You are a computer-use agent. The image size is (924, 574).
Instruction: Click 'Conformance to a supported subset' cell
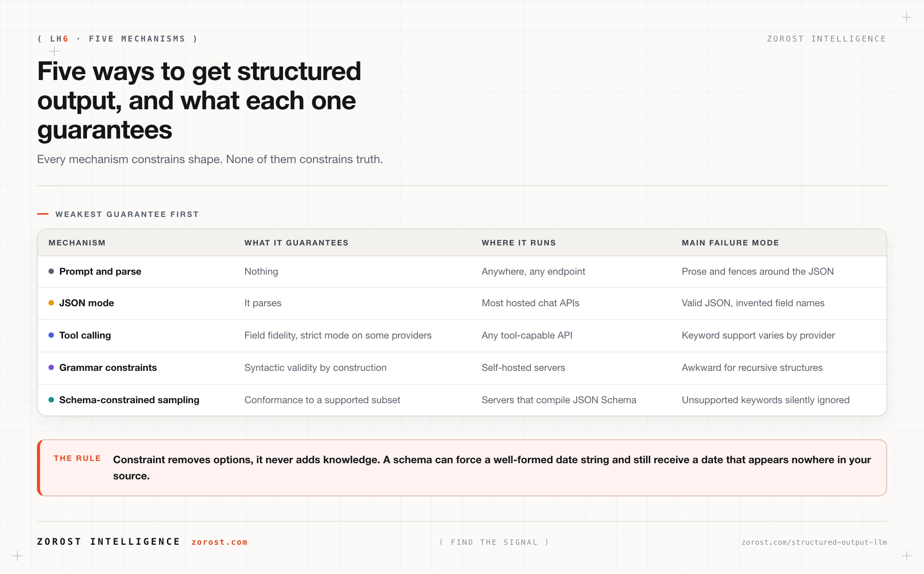(322, 400)
